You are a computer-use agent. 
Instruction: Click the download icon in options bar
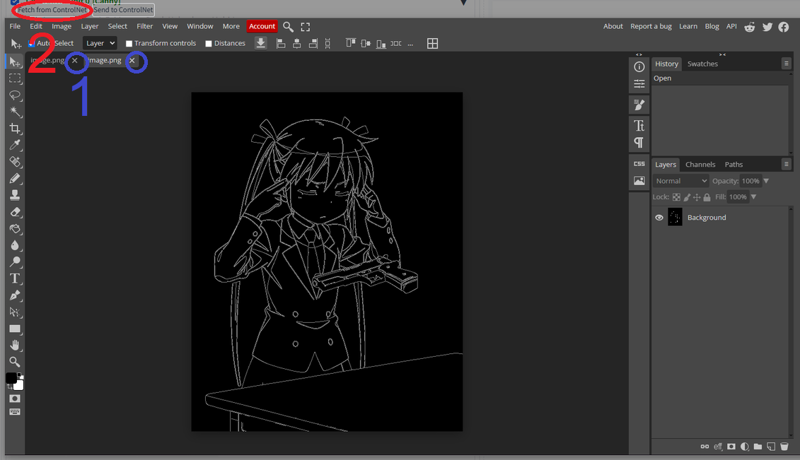pos(261,43)
